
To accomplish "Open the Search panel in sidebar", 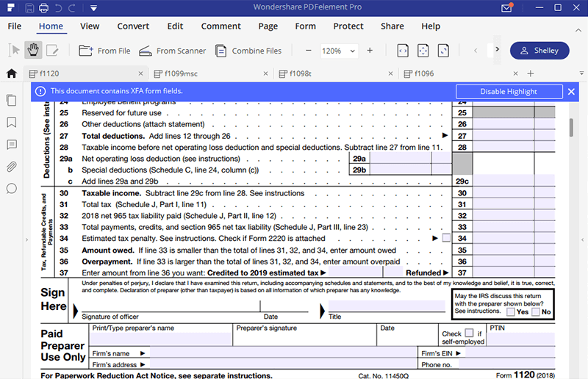I will pos(11,189).
